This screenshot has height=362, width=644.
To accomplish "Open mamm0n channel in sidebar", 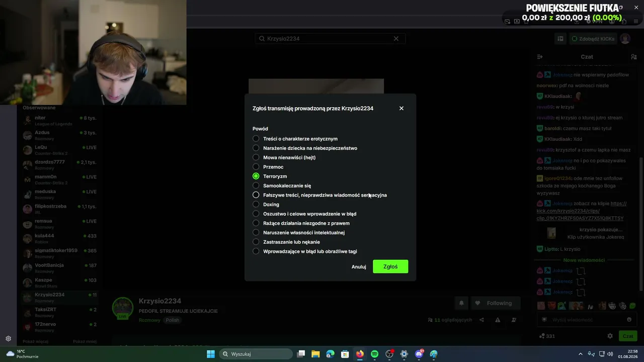I will click(60, 179).
